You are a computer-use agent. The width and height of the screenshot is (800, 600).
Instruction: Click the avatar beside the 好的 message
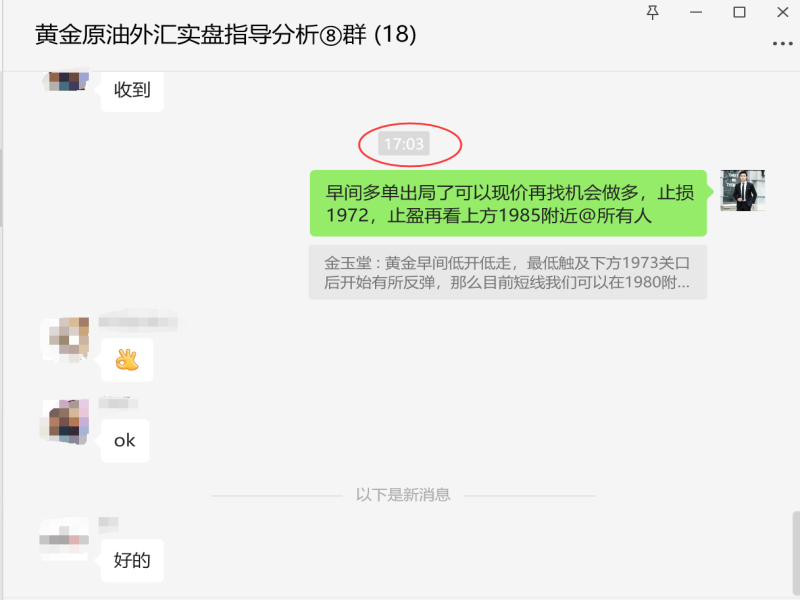click(65, 539)
